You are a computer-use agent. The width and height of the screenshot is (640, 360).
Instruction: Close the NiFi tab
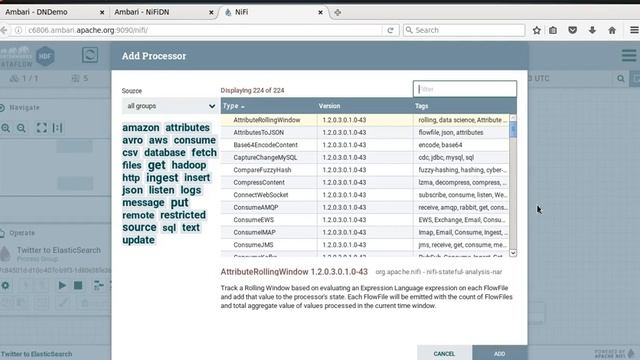[320, 13]
